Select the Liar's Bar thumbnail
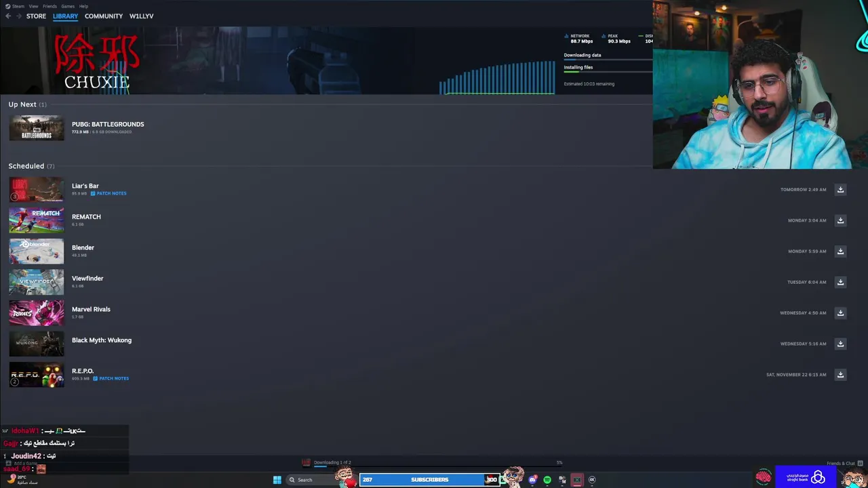The image size is (868, 488). tap(37, 190)
